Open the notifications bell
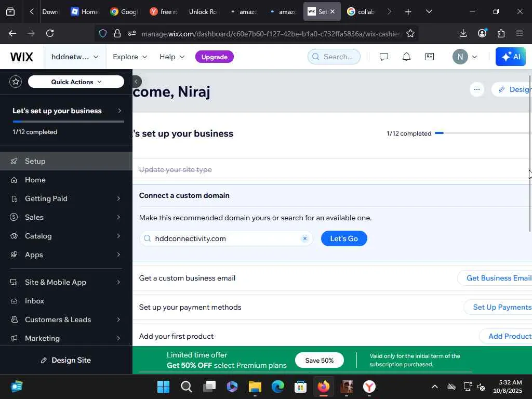532x399 pixels. [x=406, y=57]
